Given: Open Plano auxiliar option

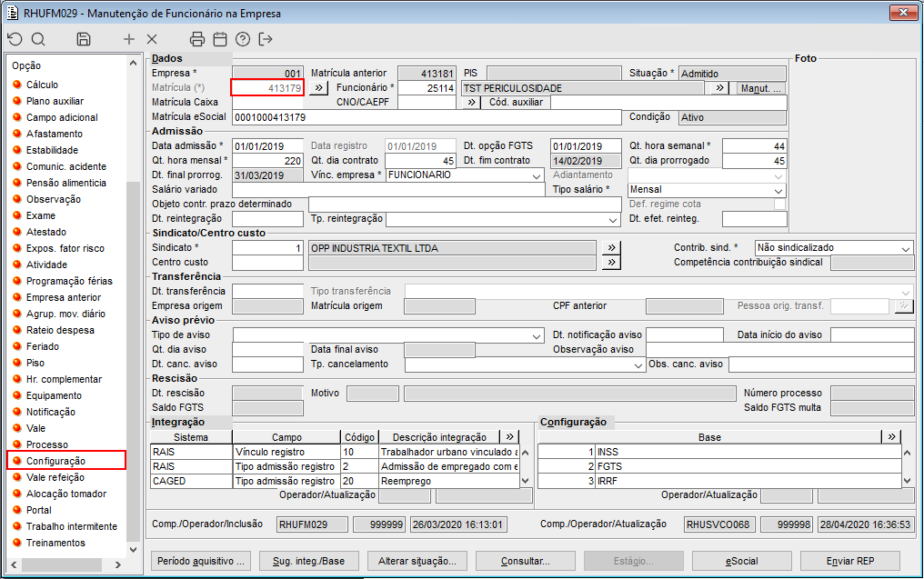Looking at the screenshot, I should coord(55,101).
